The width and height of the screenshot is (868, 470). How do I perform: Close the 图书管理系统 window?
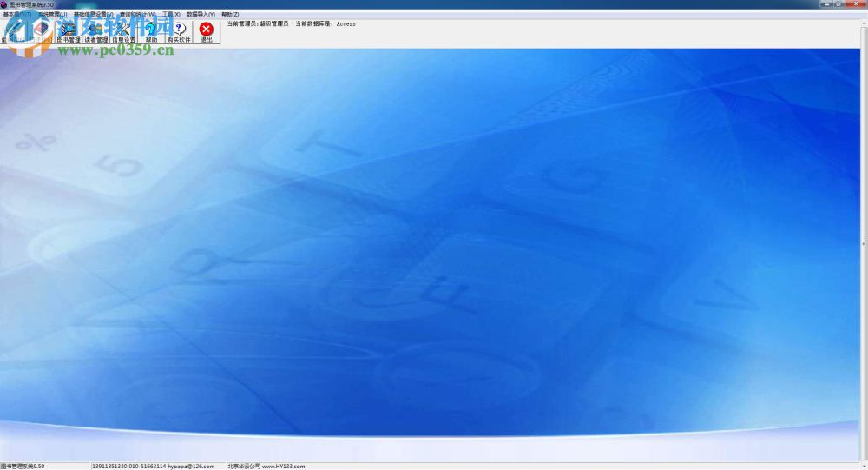click(x=856, y=3)
